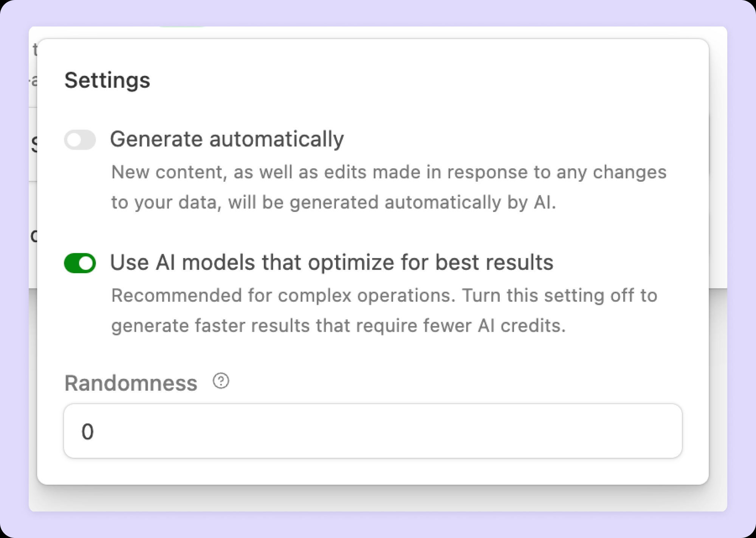The height and width of the screenshot is (538, 756).
Task: Enable the Generate automatically toggle
Action: pyautogui.click(x=80, y=140)
